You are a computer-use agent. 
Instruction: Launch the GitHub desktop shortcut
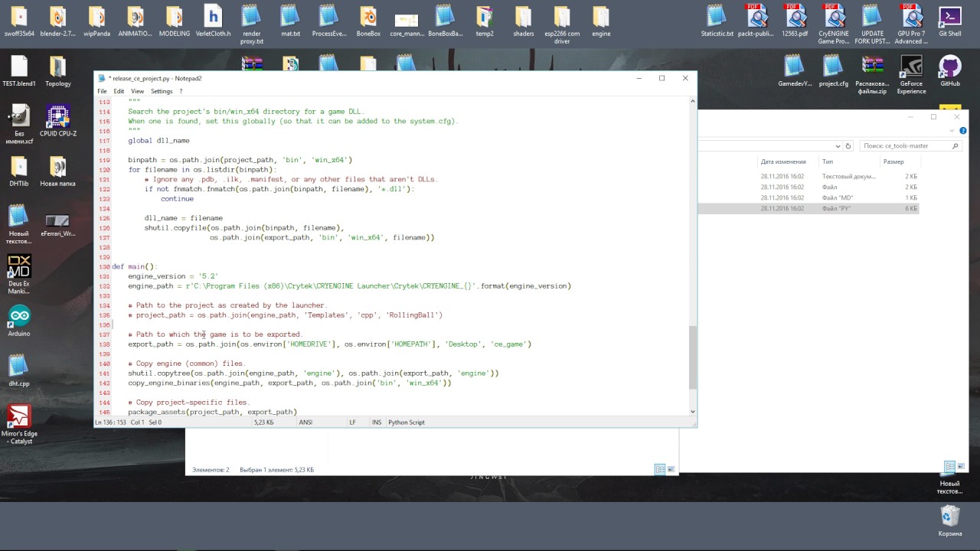click(950, 71)
